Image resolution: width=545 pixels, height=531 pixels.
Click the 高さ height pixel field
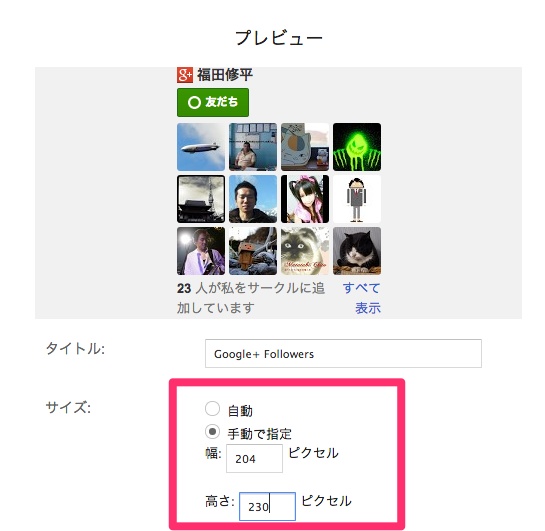267,506
